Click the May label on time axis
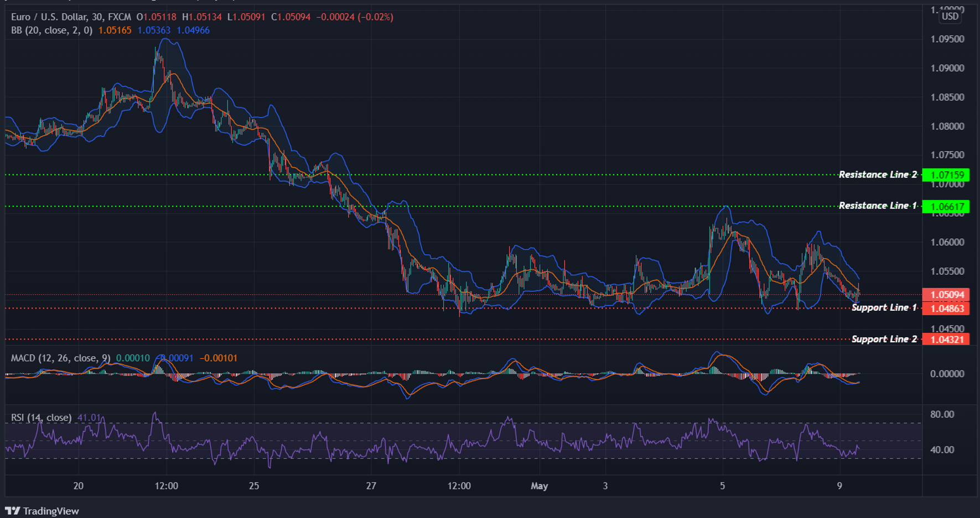The height and width of the screenshot is (518, 980). (x=539, y=486)
